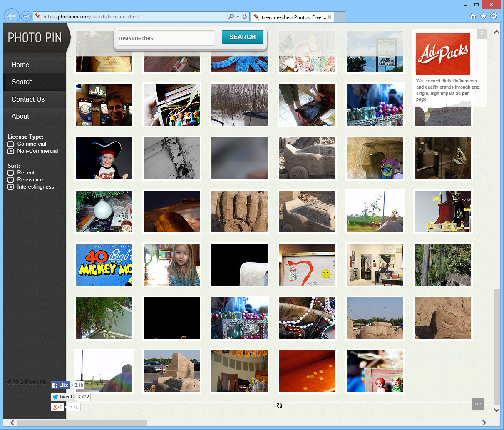Image resolution: width=504 pixels, height=430 pixels.
Task: Open the favorites star icon
Action: pyautogui.click(x=483, y=16)
